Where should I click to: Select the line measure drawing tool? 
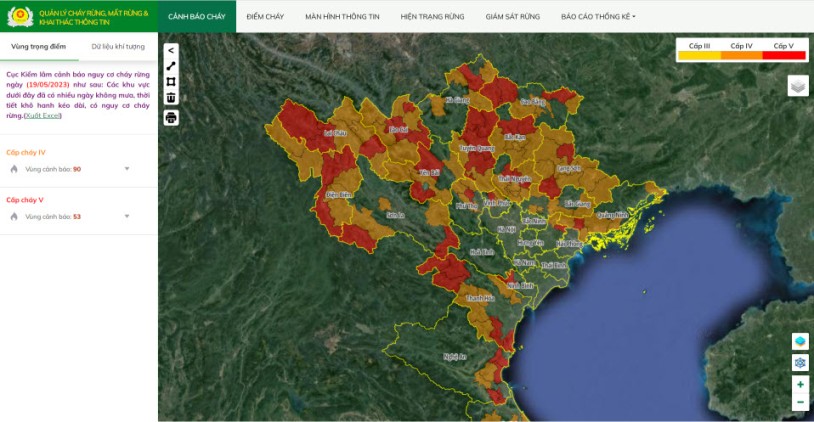click(171, 66)
